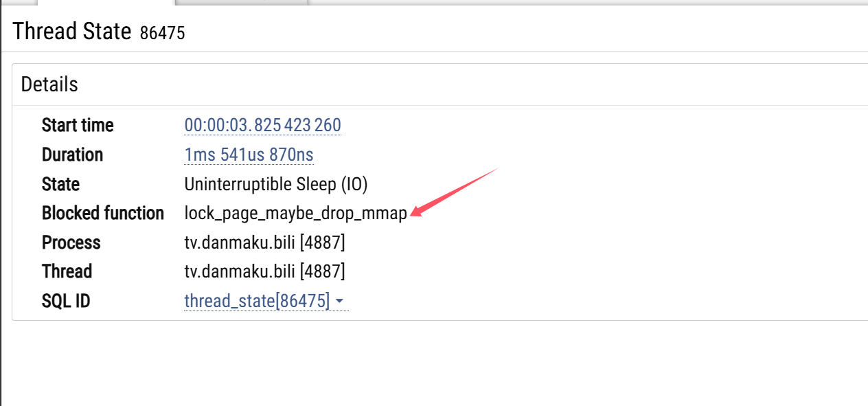
Task: Click the Process value tv.danmaku.bili [4887]
Action: pos(264,243)
